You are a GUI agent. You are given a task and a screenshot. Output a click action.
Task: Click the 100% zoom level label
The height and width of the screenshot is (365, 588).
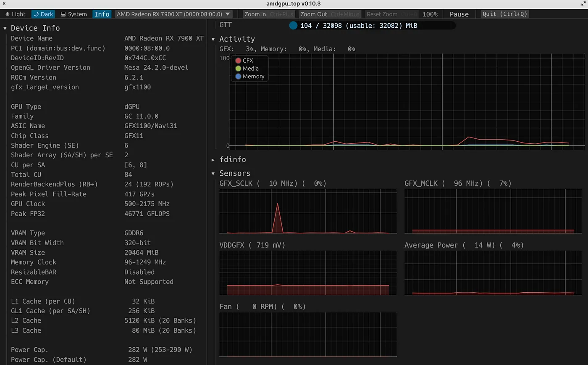point(430,14)
